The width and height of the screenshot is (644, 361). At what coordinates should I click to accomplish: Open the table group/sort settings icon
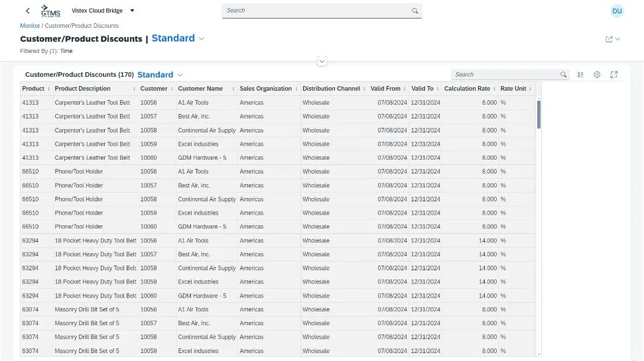coord(580,75)
